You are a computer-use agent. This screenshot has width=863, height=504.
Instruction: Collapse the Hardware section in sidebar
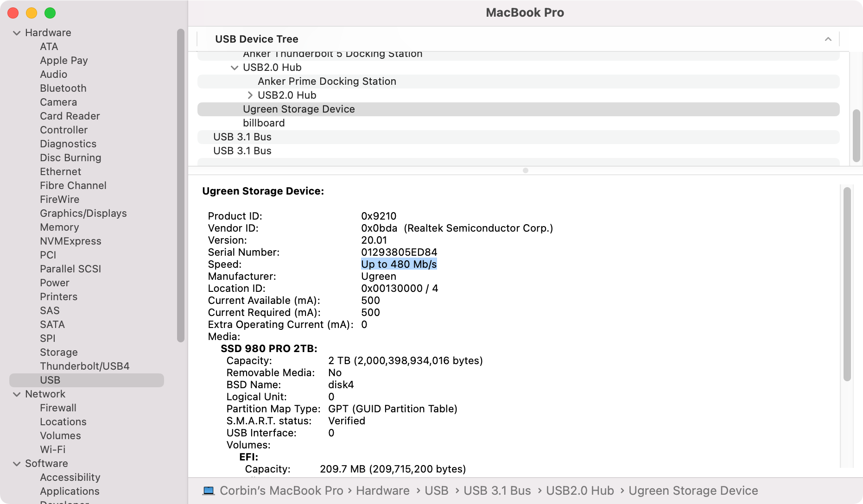coord(17,33)
